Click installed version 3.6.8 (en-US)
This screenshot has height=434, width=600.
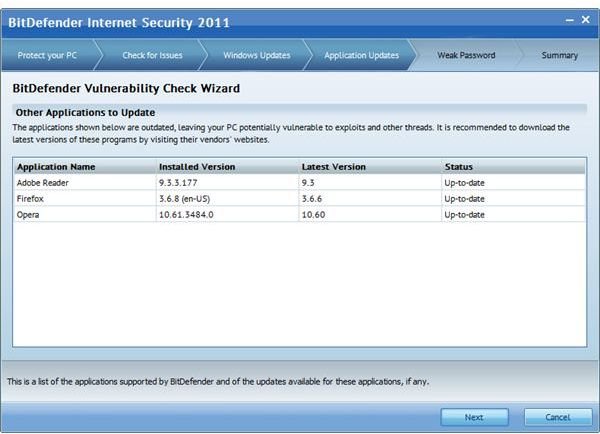click(184, 199)
